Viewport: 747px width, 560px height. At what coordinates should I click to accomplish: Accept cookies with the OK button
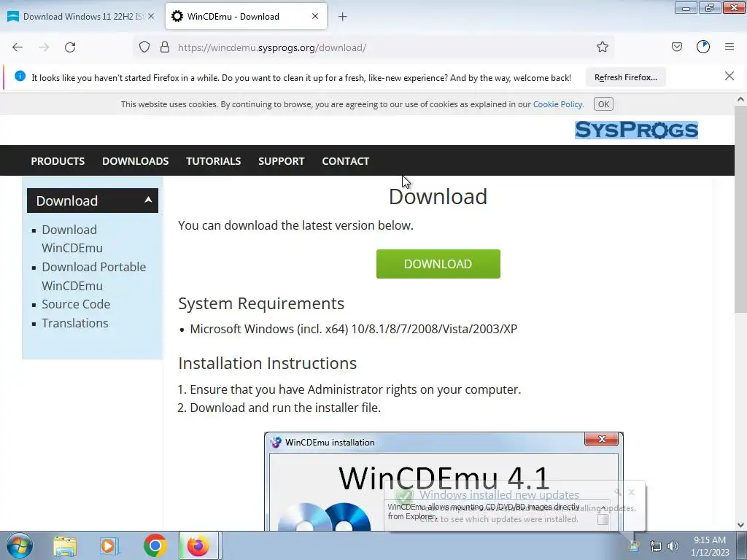[x=603, y=104]
